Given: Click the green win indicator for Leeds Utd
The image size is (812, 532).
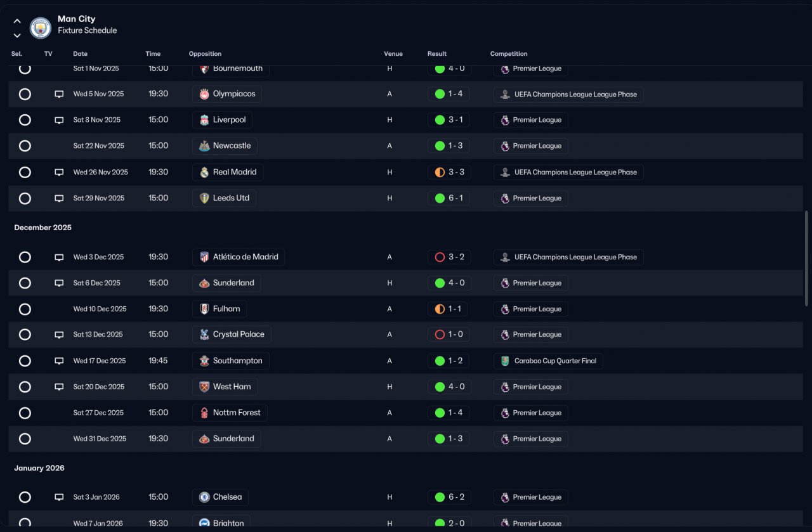Looking at the screenshot, I should click(x=440, y=198).
